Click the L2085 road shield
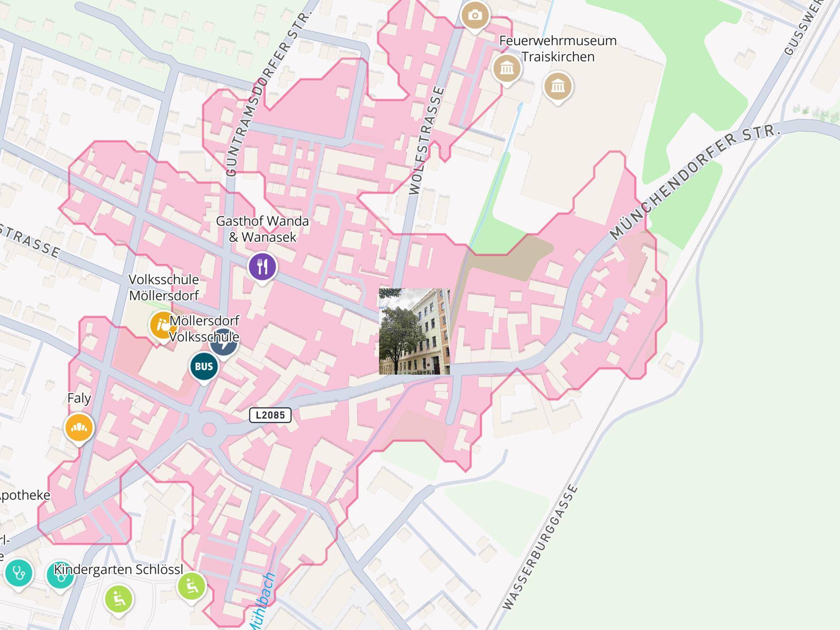The image size is (840, 630). (x=270, y=415)
